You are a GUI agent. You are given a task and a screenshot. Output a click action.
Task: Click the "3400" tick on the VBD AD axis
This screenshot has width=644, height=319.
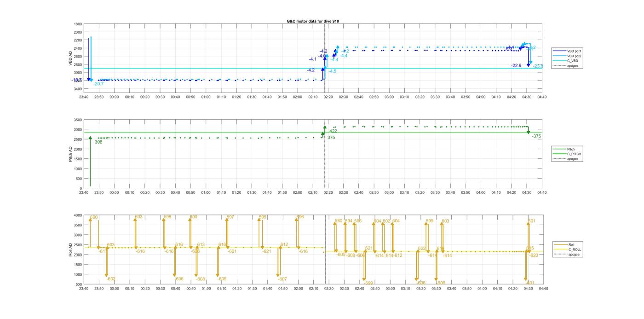(78, 89)
